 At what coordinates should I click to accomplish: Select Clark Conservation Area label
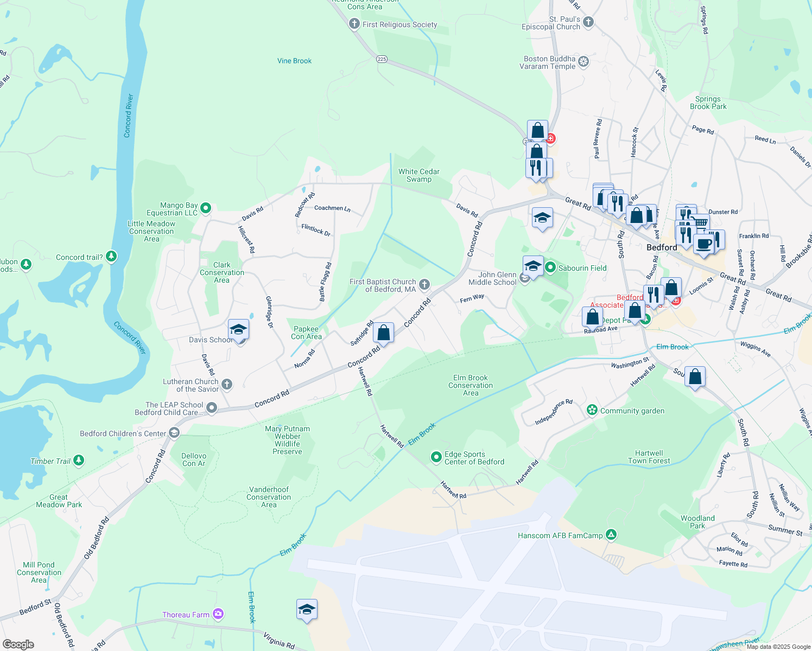pos(222,272)
